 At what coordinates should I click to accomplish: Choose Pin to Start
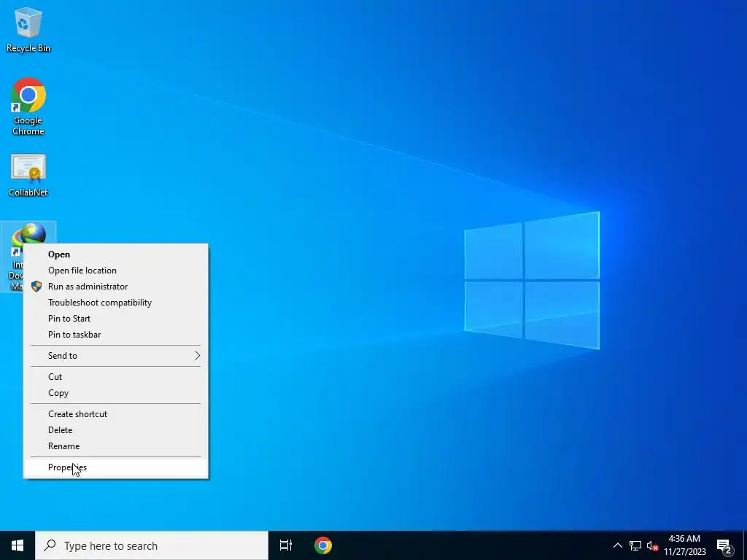tap(116, 319)
